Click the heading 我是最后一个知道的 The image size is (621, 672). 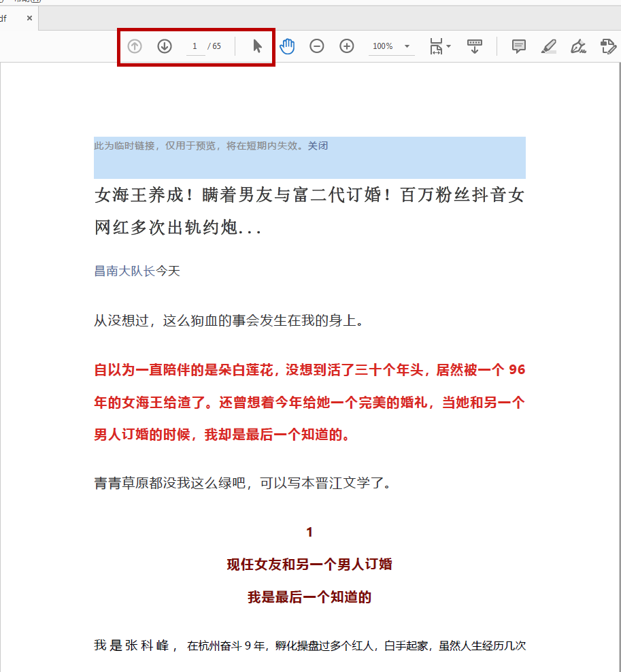(309, 597)
